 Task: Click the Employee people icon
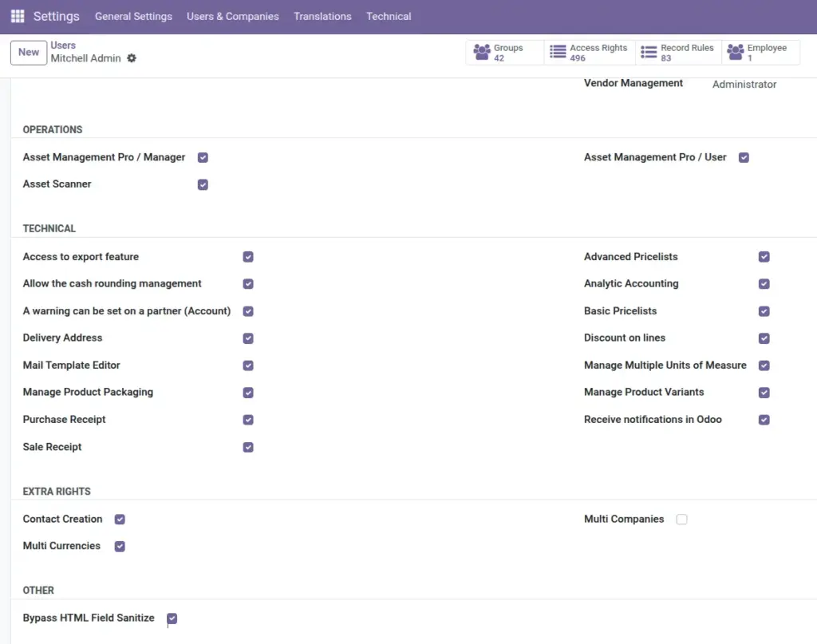(x=735, y=52)
